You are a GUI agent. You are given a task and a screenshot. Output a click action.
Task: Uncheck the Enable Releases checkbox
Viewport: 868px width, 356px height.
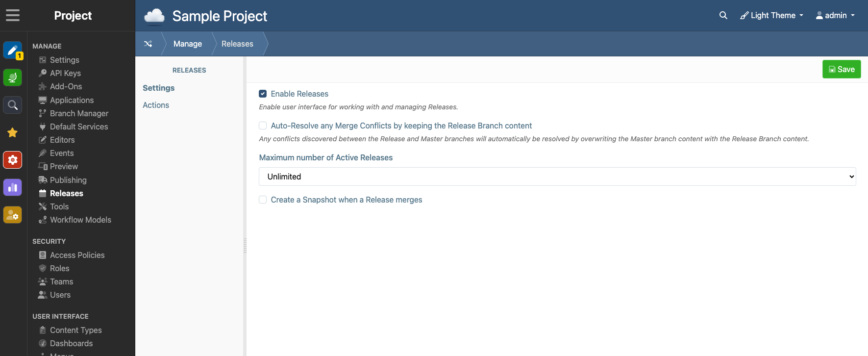[x=263, y=94]
